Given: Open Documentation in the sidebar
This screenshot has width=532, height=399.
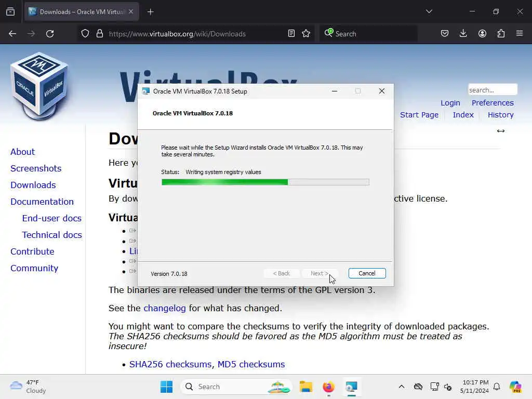Looking at the screenshot, I should [42, 202].
